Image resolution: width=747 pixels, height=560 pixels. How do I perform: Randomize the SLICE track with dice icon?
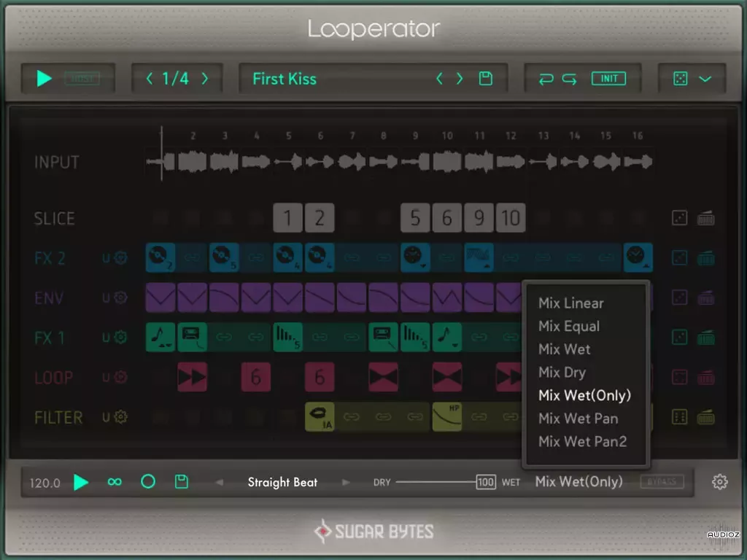(x=679, y=218)
